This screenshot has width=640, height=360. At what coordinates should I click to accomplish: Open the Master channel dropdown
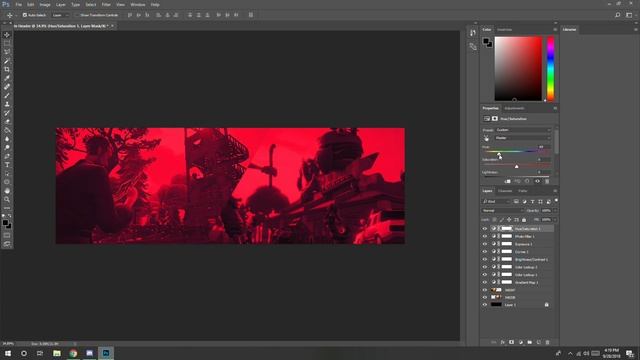pos(523,138)
